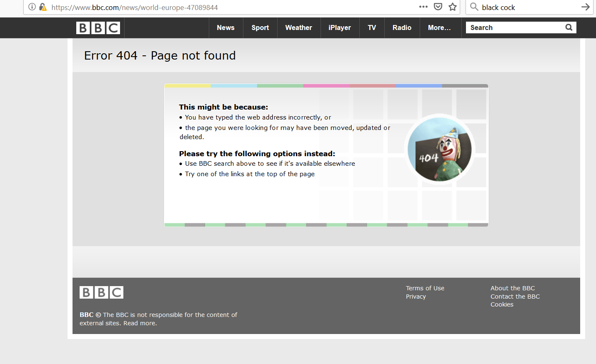Click the BBC logo in the header

pos(98,28)
